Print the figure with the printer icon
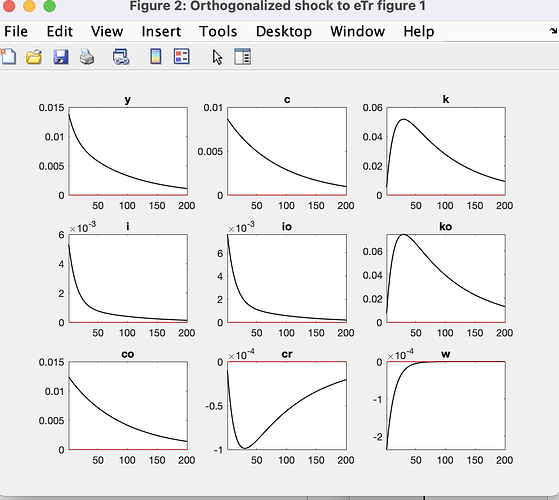 (87, 57)
